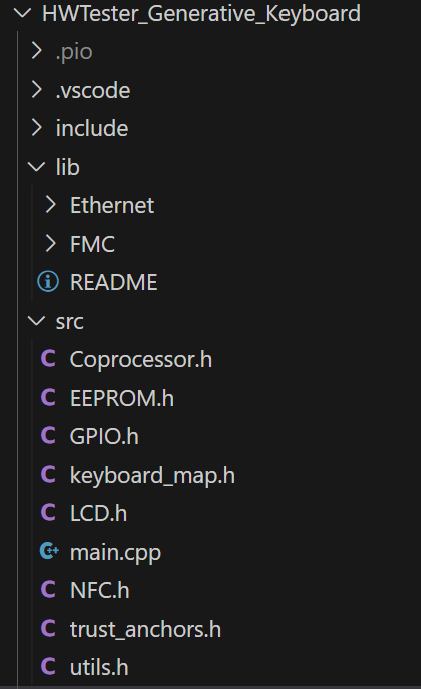421x689 pixels.
Task: Expand the Ethernet library folder arrow
Action: click(51, 205)
